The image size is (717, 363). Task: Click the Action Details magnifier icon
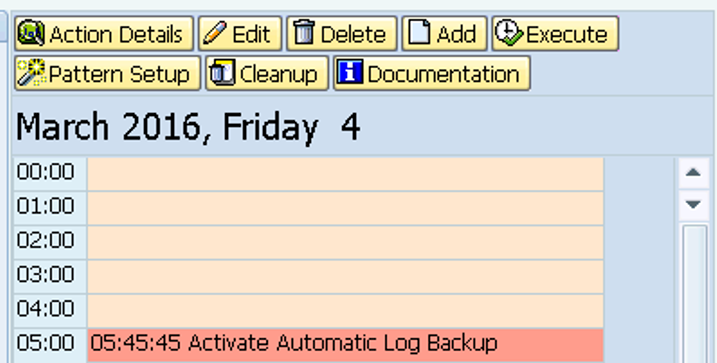pyautogui.click(x=31, y=33)
